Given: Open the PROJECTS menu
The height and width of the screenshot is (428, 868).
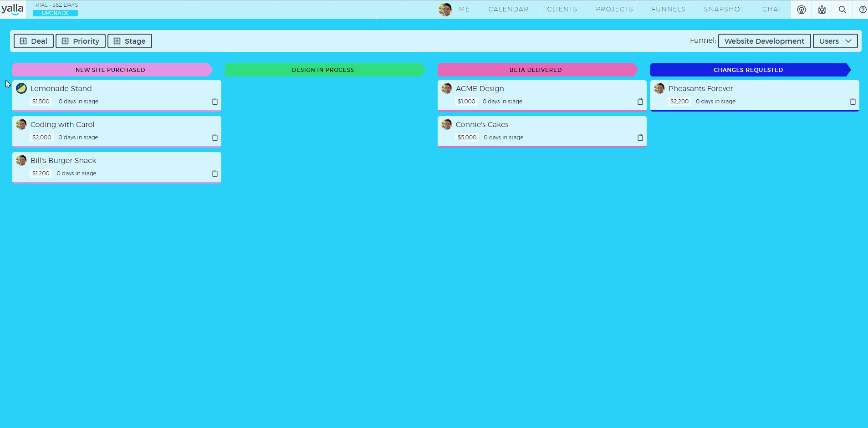Looking at the screenshot, I should point(614,9).
